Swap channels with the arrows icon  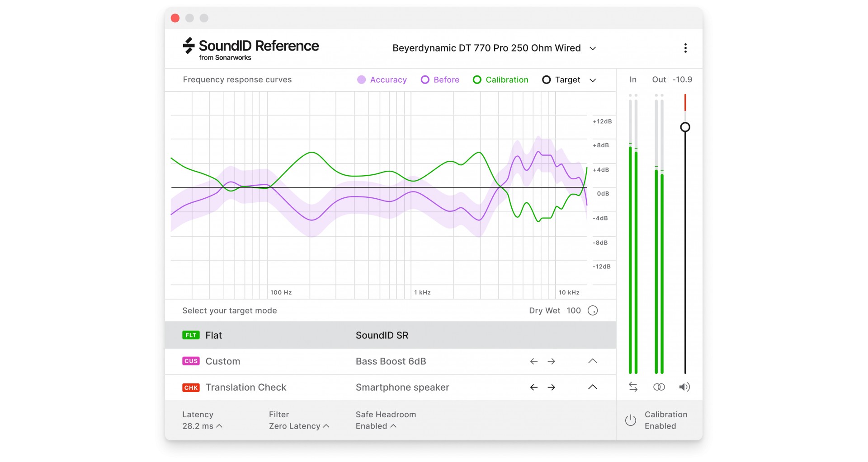pyautogui.click(x=633, y=387)
